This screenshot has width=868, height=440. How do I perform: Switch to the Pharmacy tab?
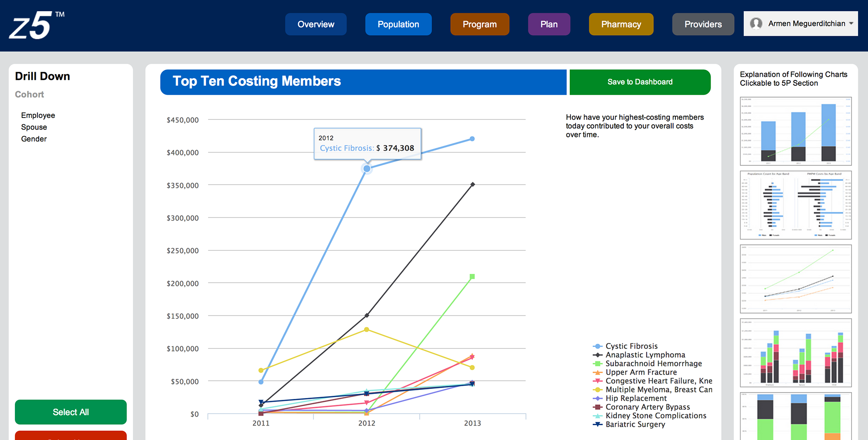point(621,24)
